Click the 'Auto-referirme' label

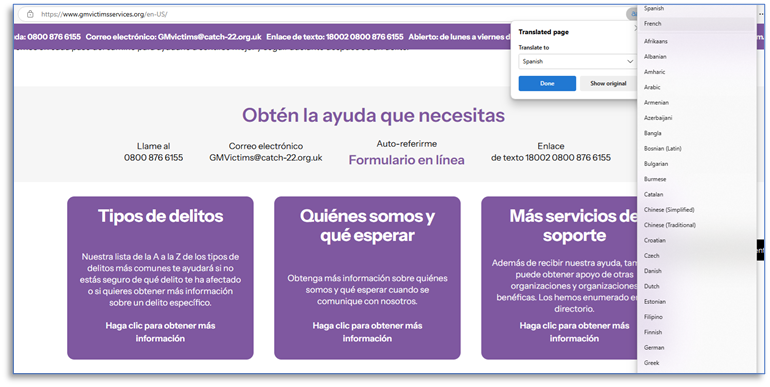(407, 144)
